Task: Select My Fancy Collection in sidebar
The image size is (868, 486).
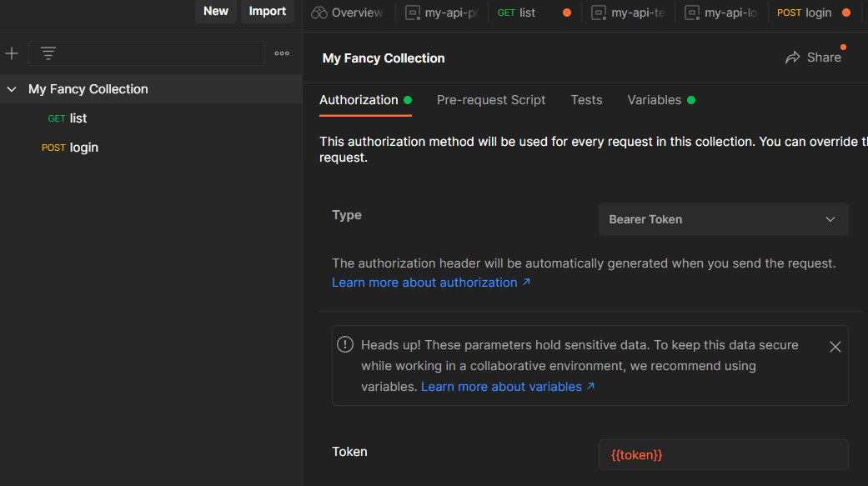Action: pos(151,89)
